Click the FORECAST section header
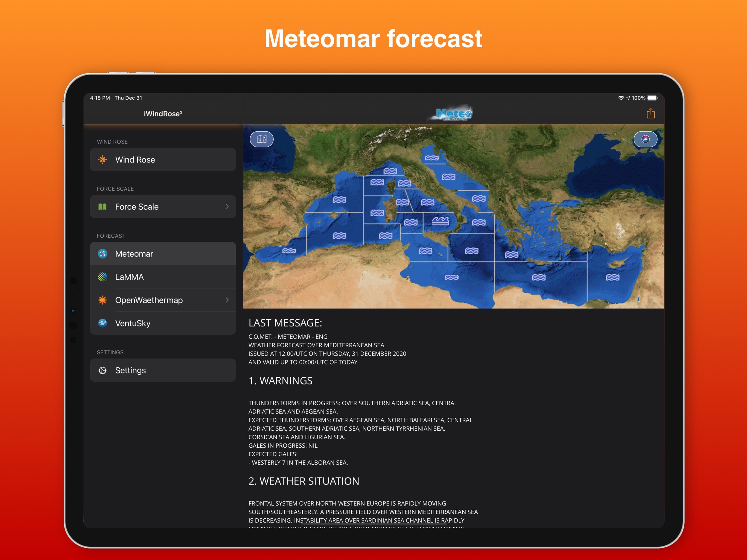 pos(111,236)
